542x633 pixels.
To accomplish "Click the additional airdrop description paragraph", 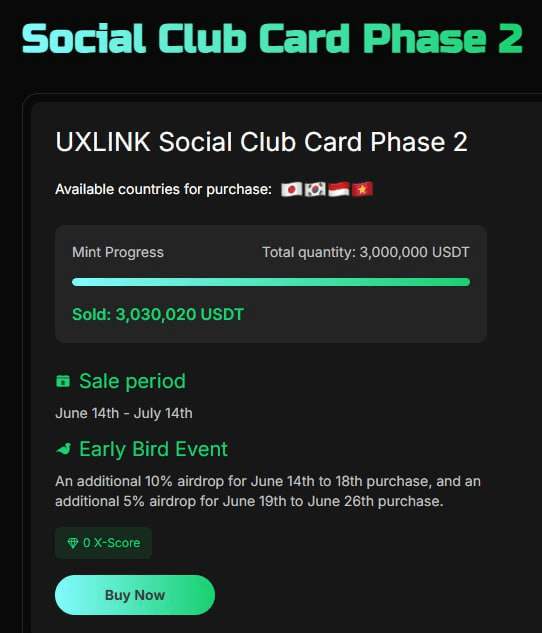I will [x=268, y=491].
